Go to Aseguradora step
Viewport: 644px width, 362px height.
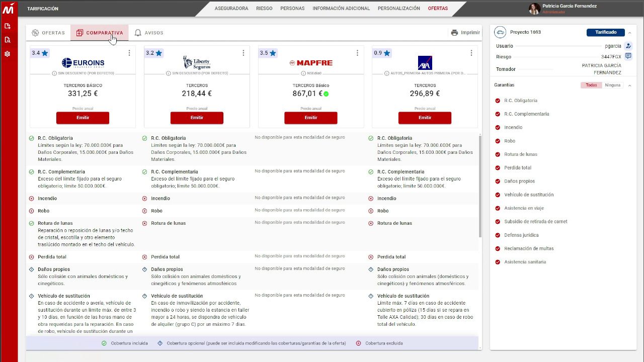click(231, 9)
